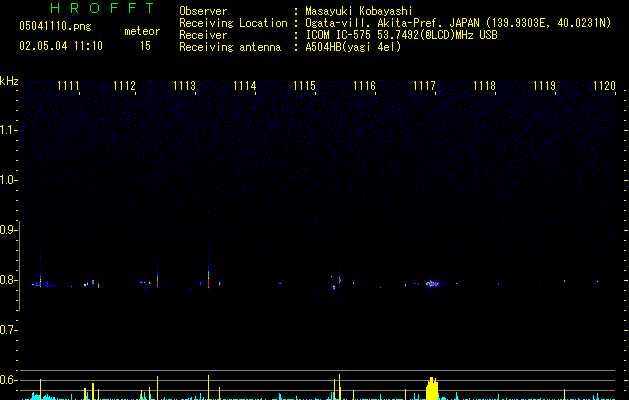629x400 pixels.
Task: Click the long meteor echo near 1117
Action: [432, 284]
